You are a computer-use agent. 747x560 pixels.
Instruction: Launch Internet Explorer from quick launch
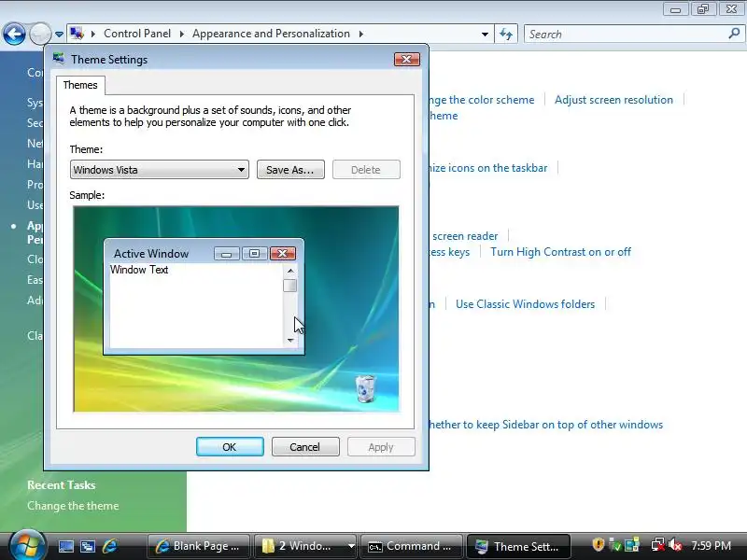109,546
